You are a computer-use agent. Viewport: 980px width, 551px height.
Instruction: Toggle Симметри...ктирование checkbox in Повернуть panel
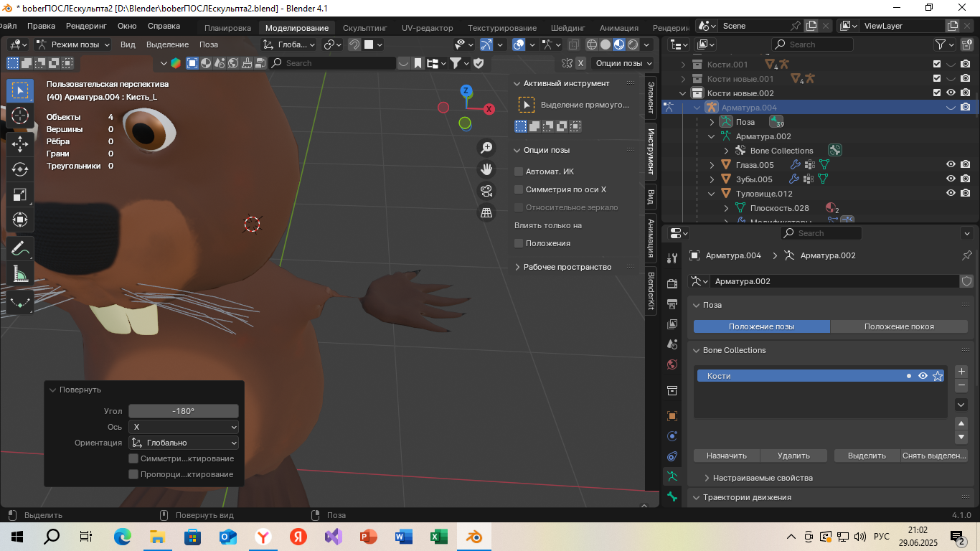point(133,458)
